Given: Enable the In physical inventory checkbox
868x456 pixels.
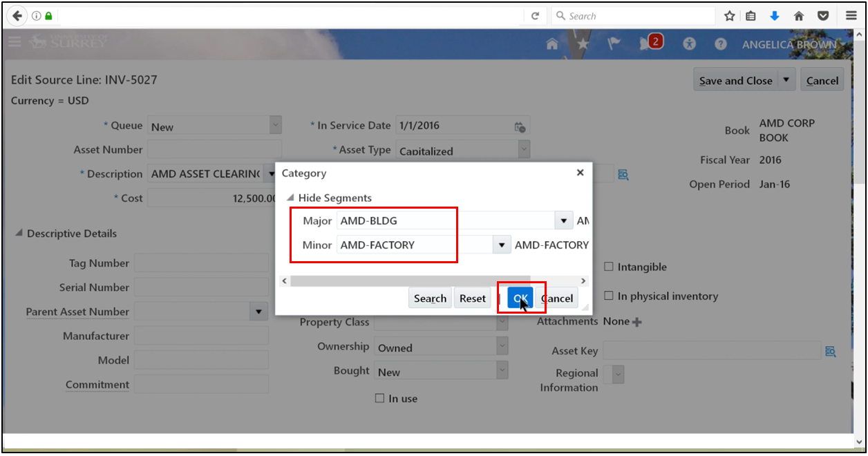Looking at the screenshot, I should (x=609, y=295).
